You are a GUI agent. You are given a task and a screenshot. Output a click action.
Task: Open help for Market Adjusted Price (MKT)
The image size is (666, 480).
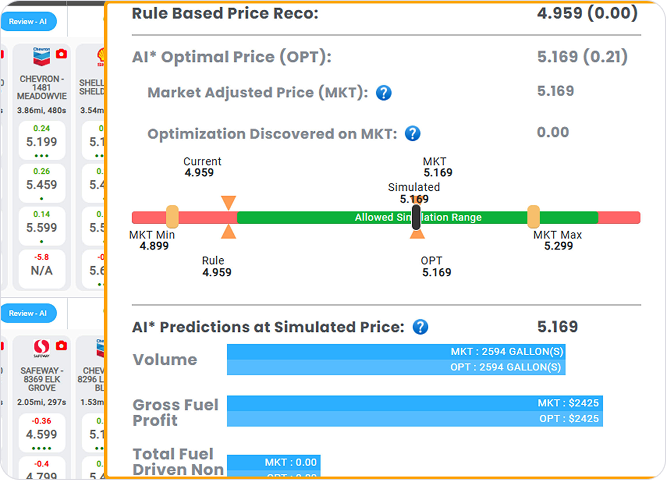(383, 93)
